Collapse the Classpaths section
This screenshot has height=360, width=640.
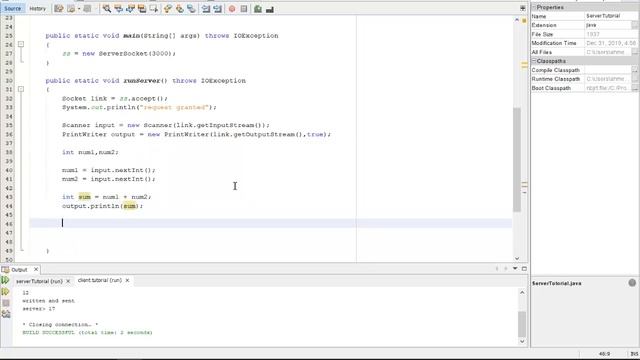534,61
